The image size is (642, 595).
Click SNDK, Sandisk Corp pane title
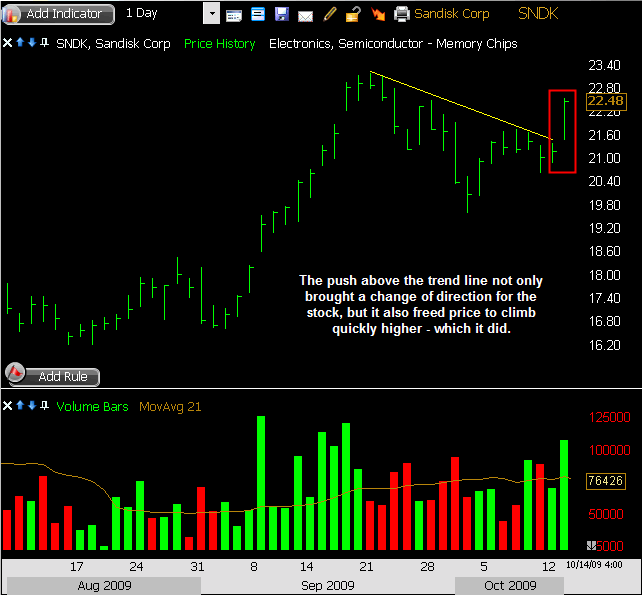113,44
